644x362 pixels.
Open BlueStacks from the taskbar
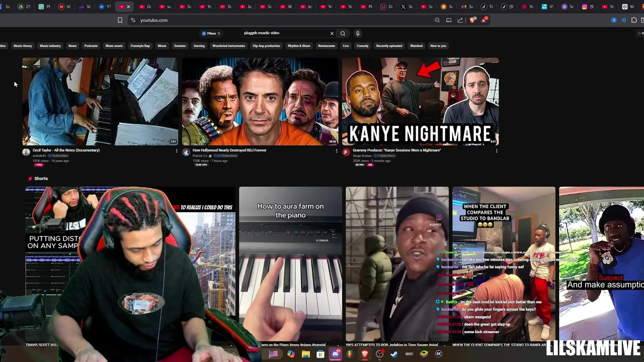click(424, 354)
